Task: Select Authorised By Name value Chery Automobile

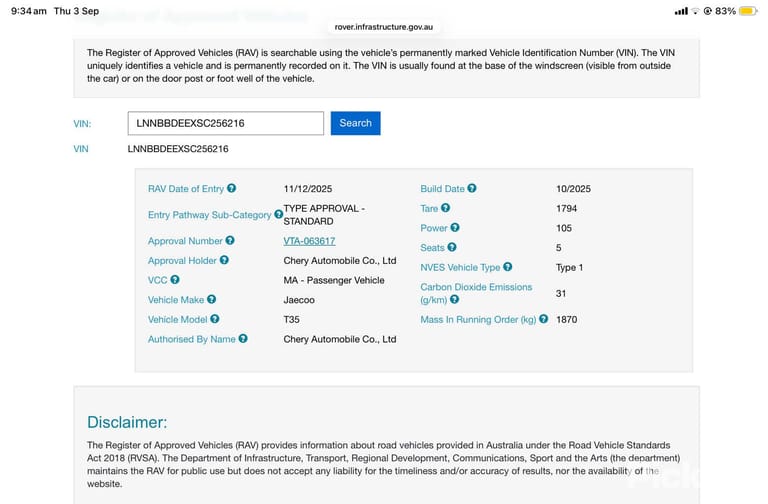Action: (340, 339)
